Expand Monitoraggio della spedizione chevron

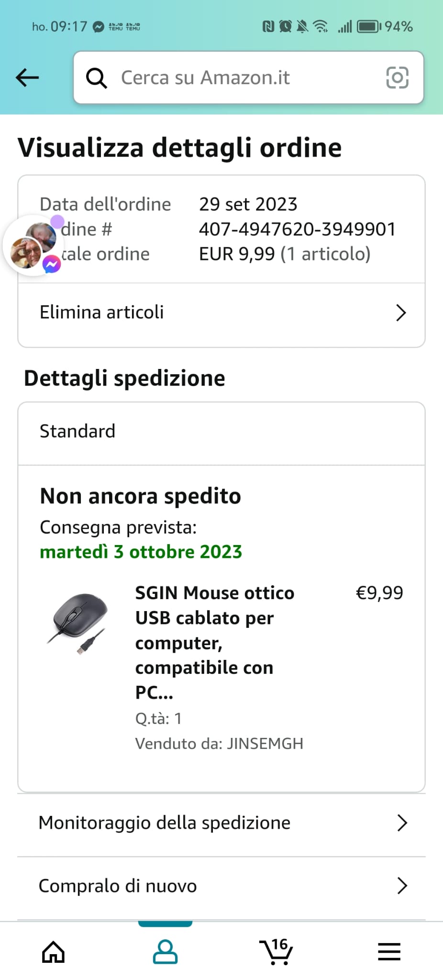tap(402, 823)
